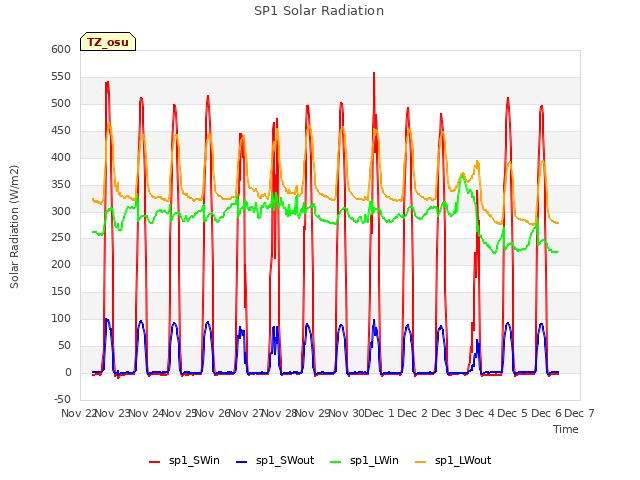Click the 450 y-axis tick label
This screenshot has height=480, width=640.
(61, 130)
